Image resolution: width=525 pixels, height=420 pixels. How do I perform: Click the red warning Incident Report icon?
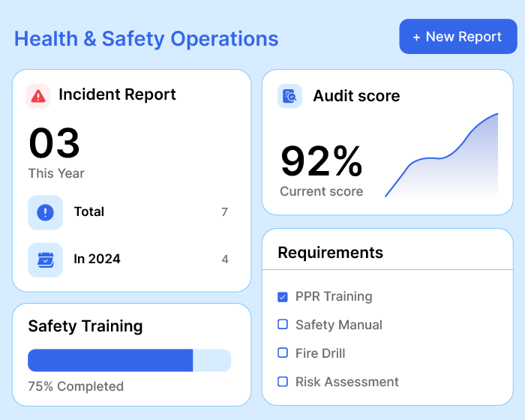[38, 95]
